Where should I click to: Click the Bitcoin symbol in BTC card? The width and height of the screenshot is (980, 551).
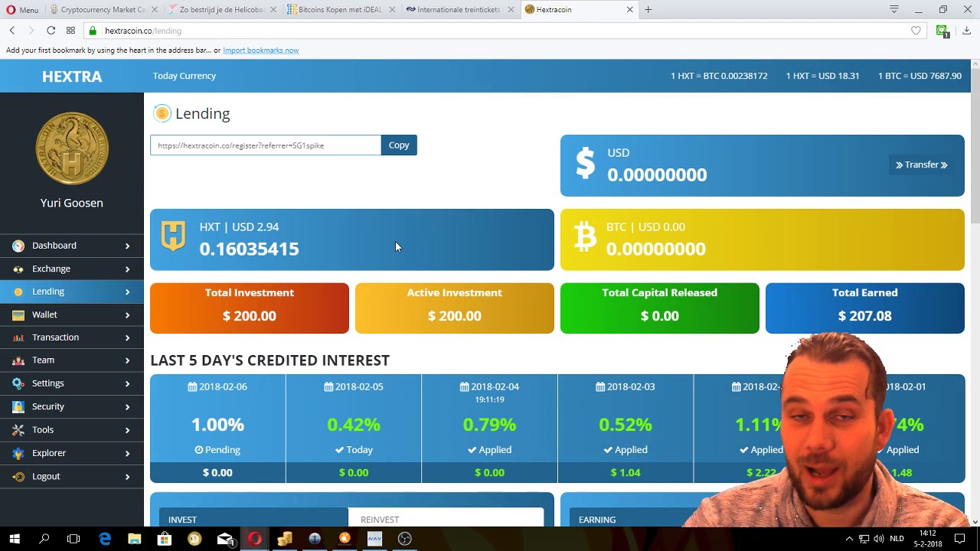tap(585, 237)
